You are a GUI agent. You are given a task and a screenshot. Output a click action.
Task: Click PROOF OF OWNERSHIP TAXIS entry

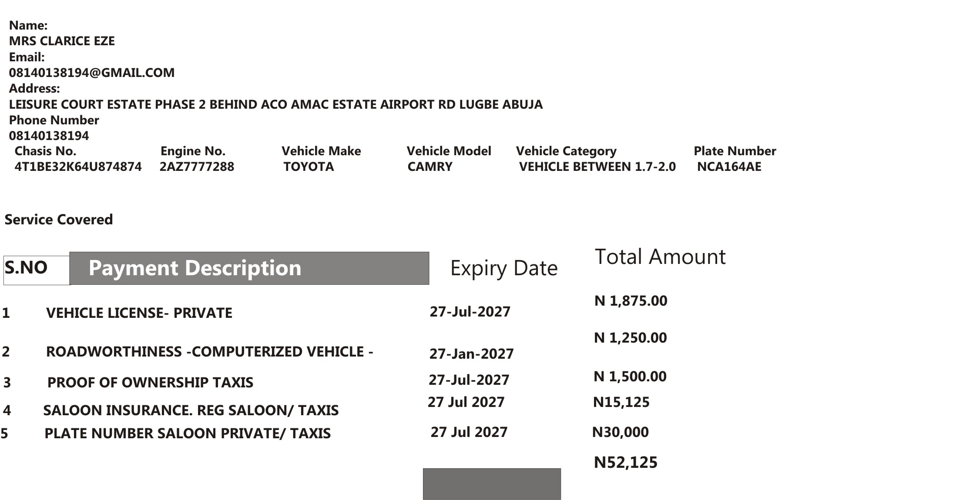150,383
